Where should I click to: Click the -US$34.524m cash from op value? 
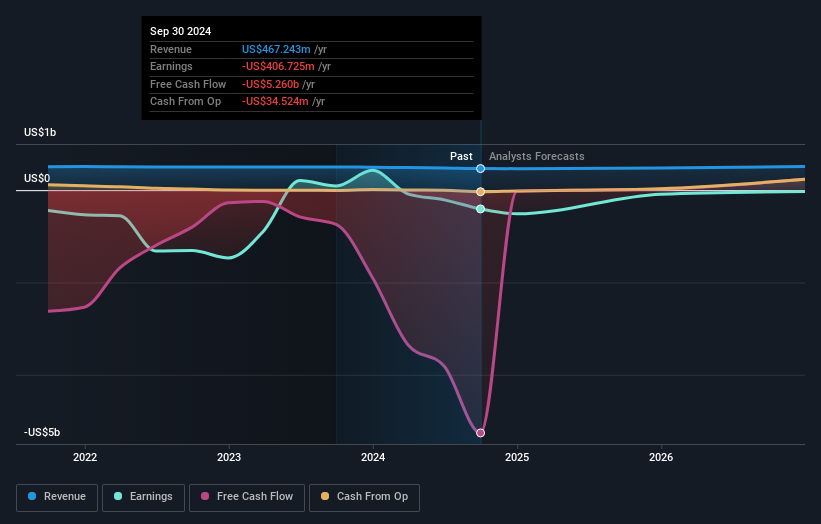pyautogui.click(x=275, y=102)
